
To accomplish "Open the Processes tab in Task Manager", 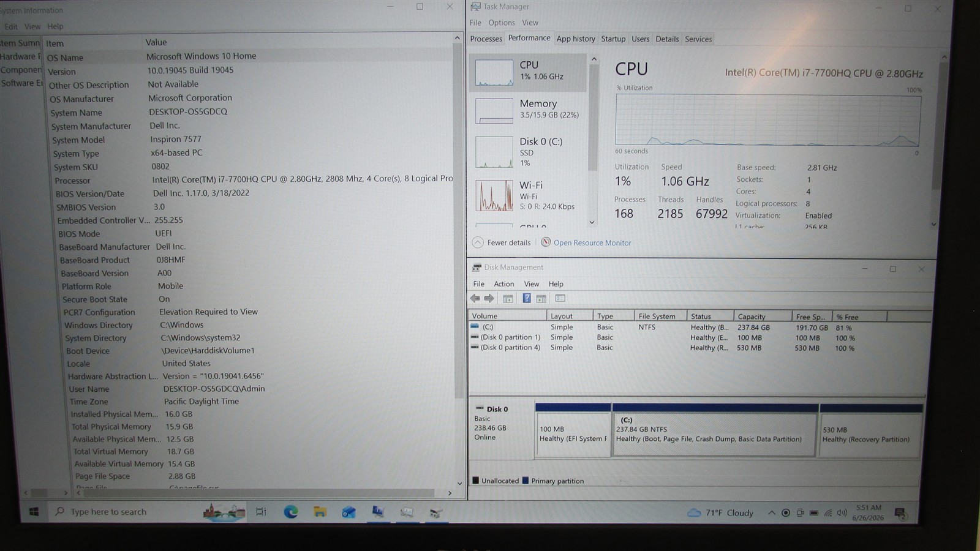I will 486,39.
